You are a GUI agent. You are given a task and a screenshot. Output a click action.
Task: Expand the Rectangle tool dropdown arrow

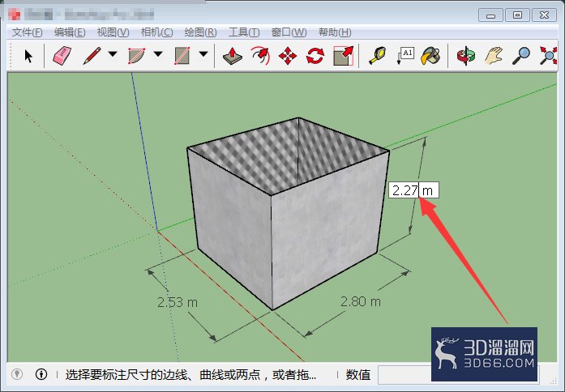[203, 54]
